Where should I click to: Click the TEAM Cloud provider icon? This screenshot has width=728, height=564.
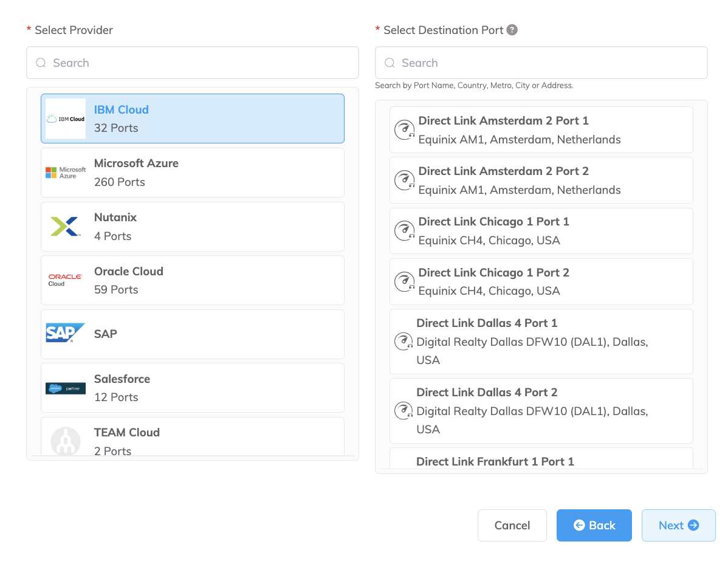tap(65, 441)
